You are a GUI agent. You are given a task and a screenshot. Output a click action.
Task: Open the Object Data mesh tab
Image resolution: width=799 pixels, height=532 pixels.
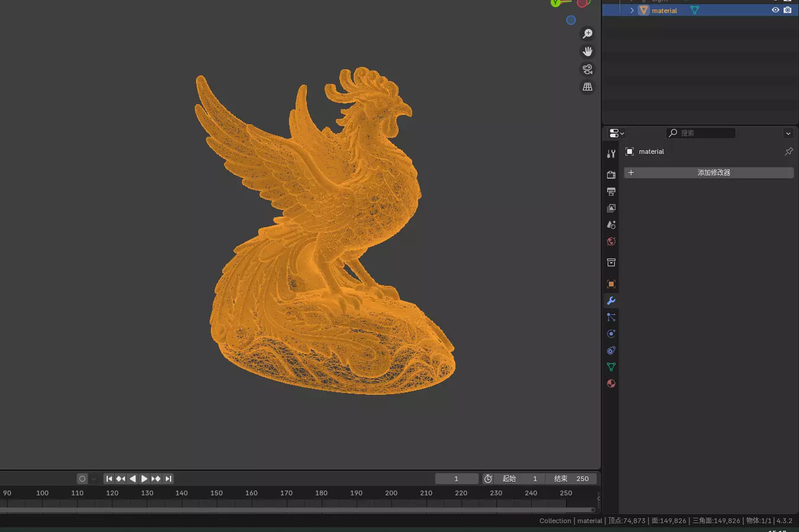click(611, 367)
